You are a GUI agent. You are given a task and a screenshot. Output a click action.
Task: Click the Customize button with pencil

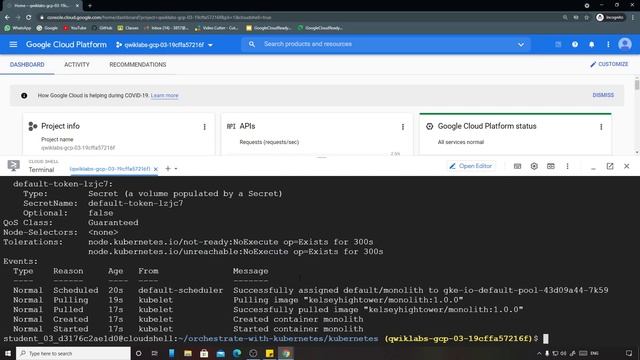tap(609, 64)
